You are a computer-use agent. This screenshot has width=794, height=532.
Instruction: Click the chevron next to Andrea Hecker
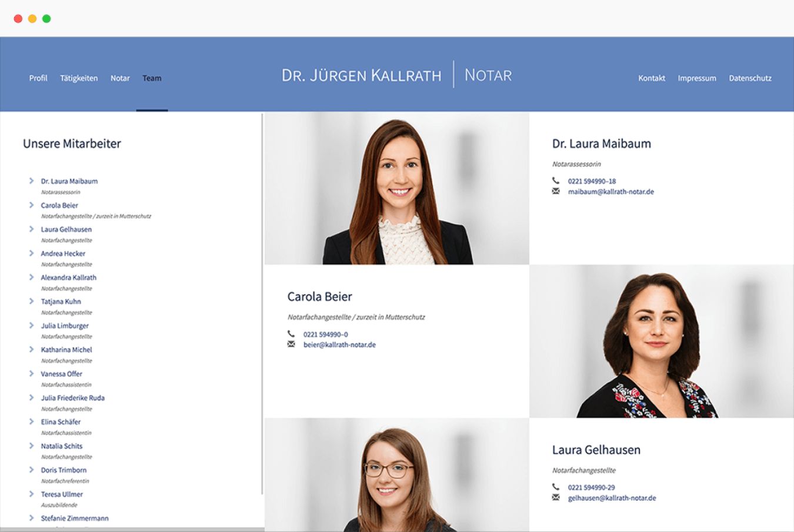[x=32, y=253]
